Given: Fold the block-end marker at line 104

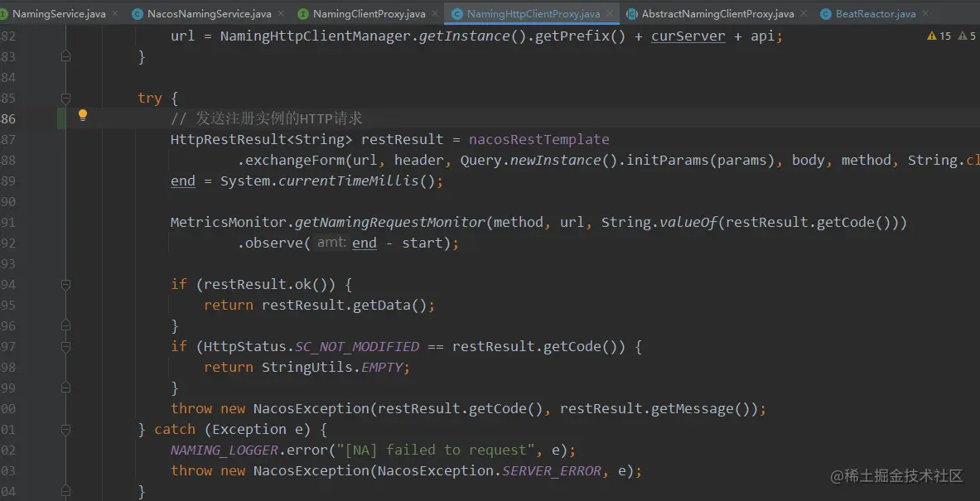Looking at the screenshot, I should coord(65,491).
